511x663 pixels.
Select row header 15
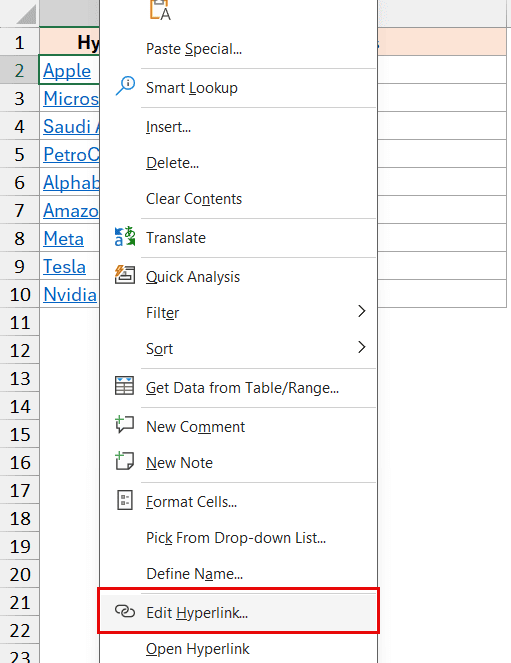click(19, 434)
